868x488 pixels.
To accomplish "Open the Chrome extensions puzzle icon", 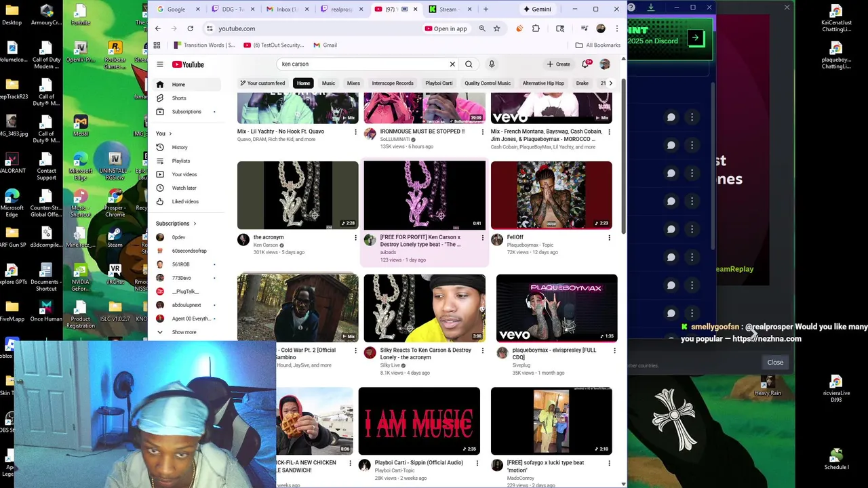I will point(536,28).
